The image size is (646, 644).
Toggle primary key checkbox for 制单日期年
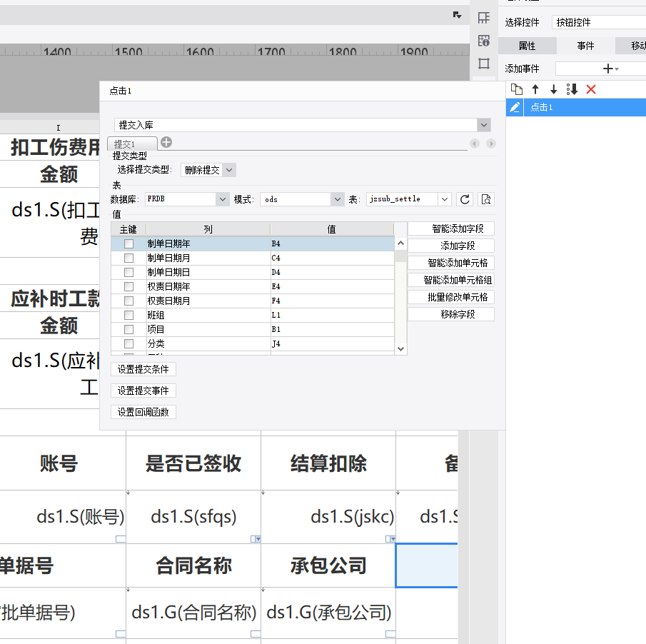[129, 244]
